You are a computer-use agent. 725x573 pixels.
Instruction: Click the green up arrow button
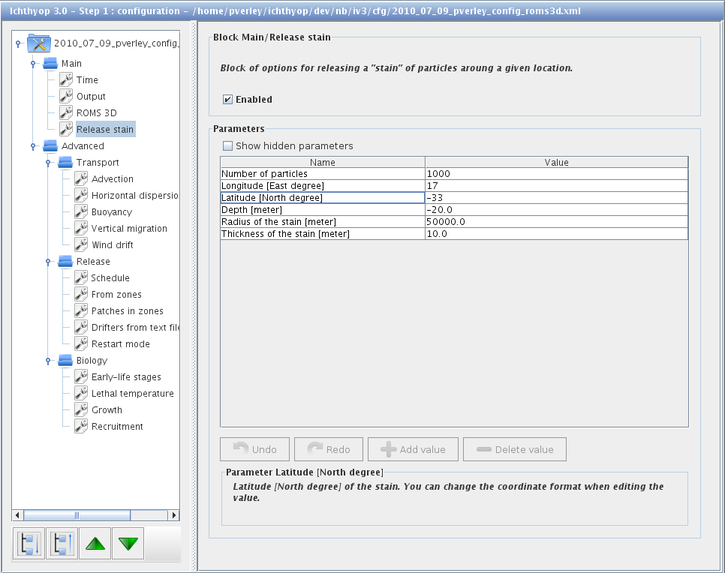(95, 543)
